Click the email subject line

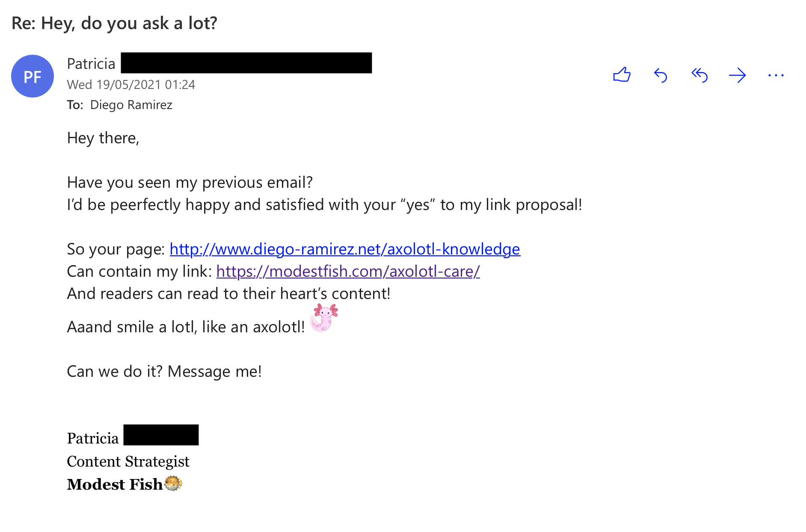click(114, 23)
